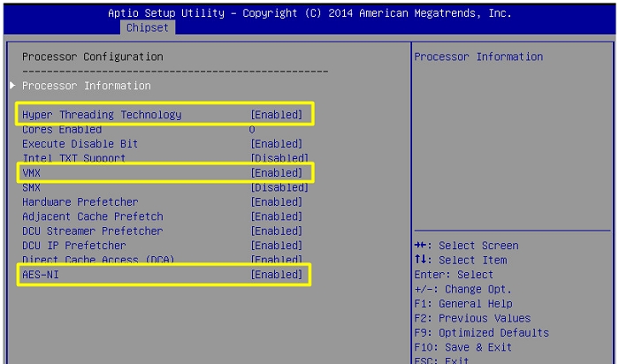Select Hardware Prefetcher setting row

pos(80,202)
